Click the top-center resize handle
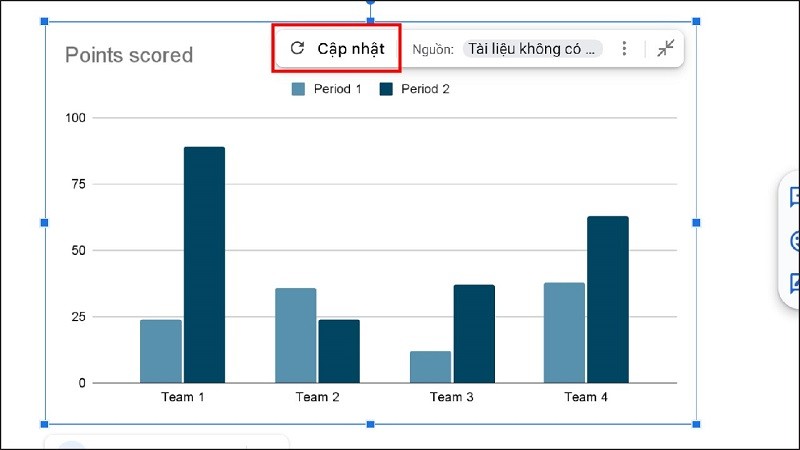The width and height of the screenshot is (800, 450). click(370, 21)
